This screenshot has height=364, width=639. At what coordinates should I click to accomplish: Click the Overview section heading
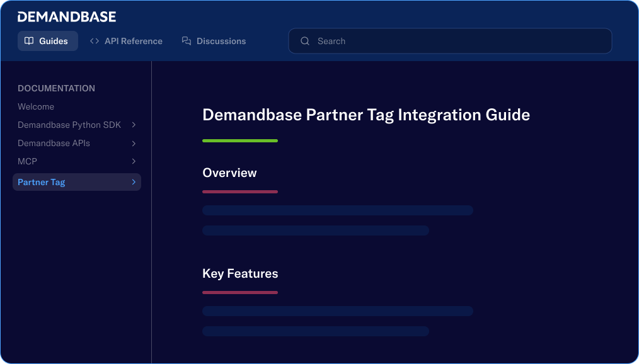click(229, 173)
